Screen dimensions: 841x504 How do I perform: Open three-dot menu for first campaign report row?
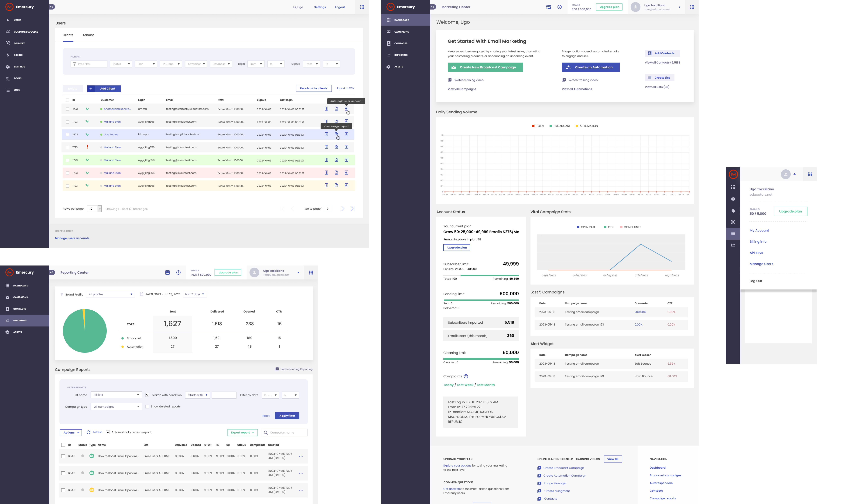coord(301,456)
